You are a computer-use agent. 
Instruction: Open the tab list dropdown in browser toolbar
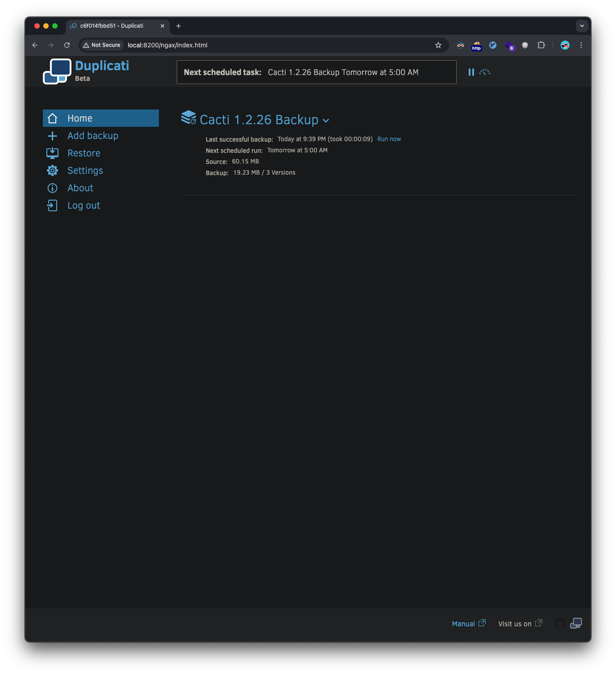582,26
